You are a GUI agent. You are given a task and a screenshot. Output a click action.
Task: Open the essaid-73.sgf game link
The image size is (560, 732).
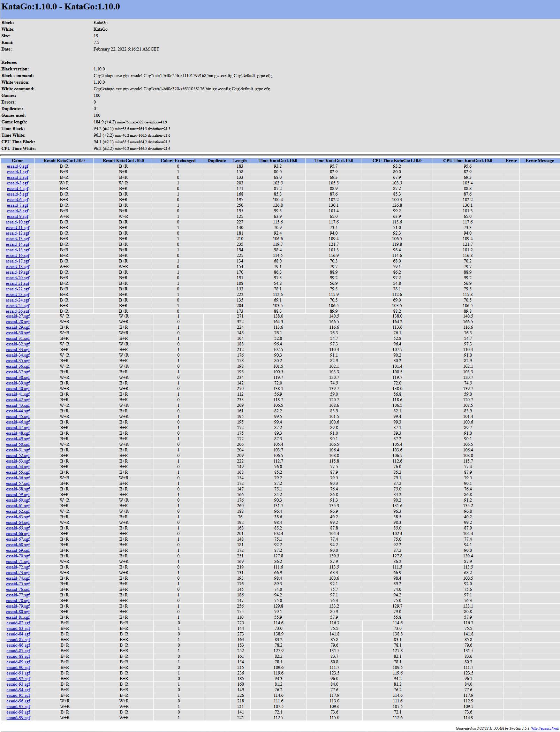(18, 573)
